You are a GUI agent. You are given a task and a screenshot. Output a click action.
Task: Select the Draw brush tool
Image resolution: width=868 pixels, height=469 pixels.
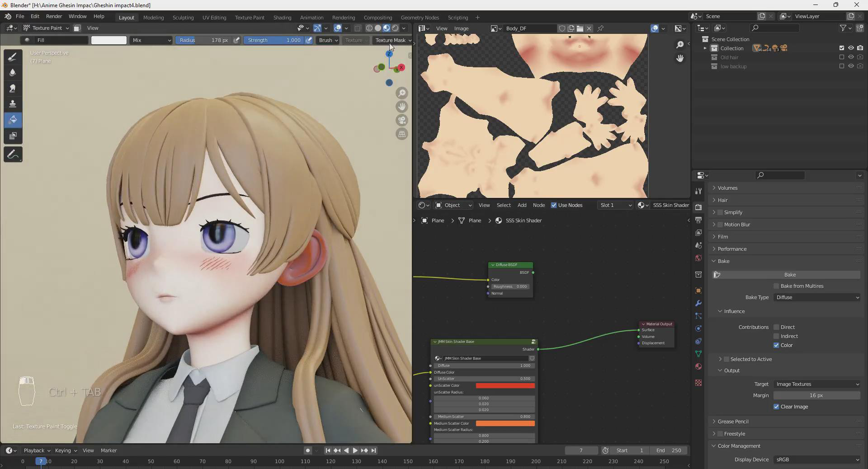click(x=13, y=56)
